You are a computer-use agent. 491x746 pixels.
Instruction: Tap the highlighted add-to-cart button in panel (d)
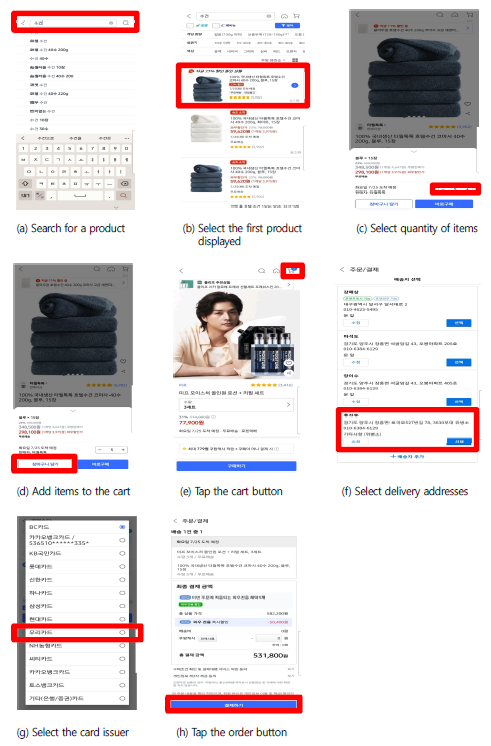[45, 464]
